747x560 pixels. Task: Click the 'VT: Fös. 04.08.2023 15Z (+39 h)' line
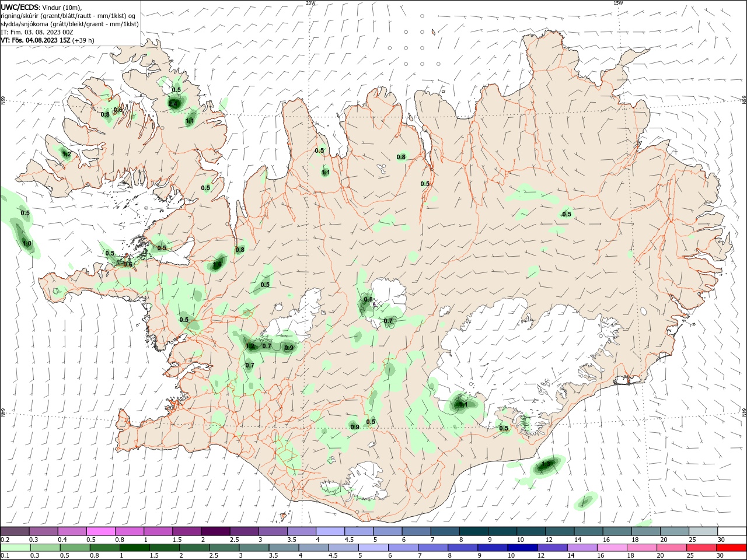[x=47, y=40]
